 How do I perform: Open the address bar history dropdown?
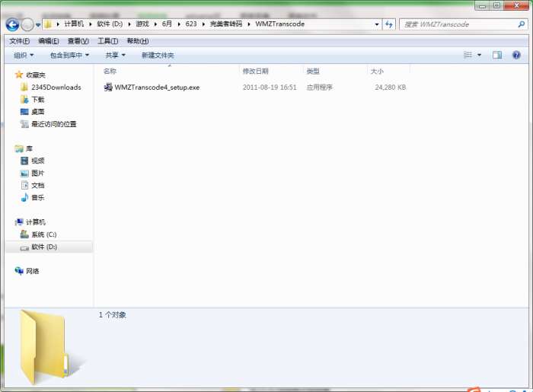pyautogui.click(x=377, y=24)
